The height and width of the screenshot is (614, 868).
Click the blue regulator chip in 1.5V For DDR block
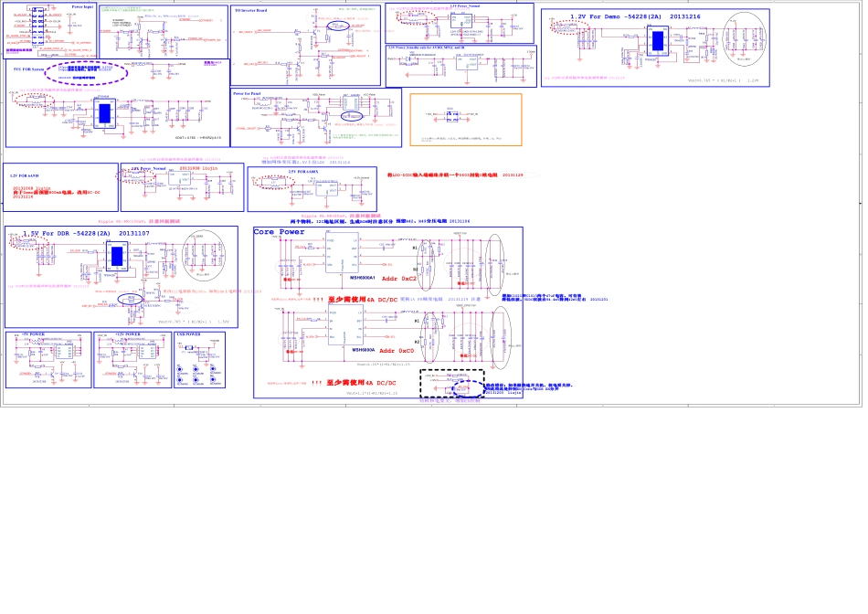pos(117,257)
